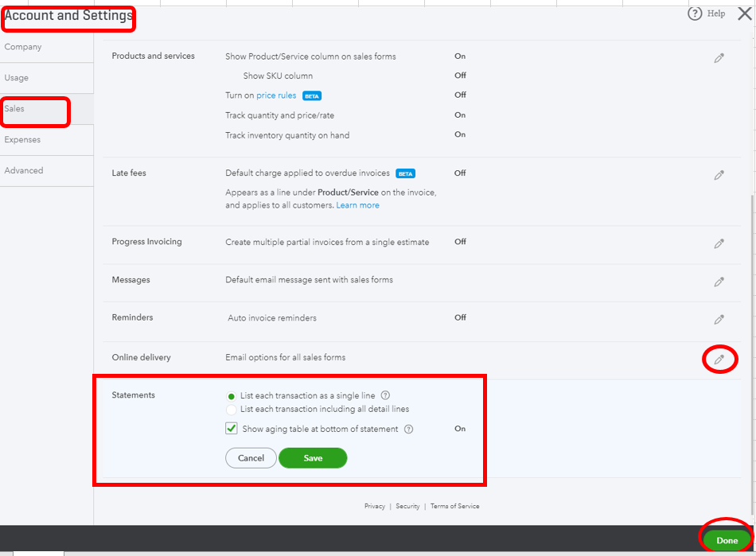Open the price rules link

(x=276, y=95)
